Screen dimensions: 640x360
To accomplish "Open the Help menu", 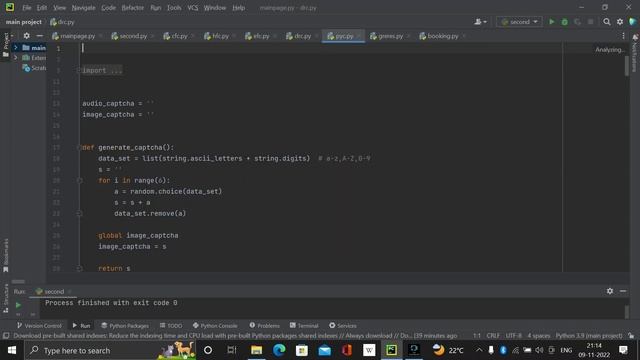I will (x=238, y=8).
